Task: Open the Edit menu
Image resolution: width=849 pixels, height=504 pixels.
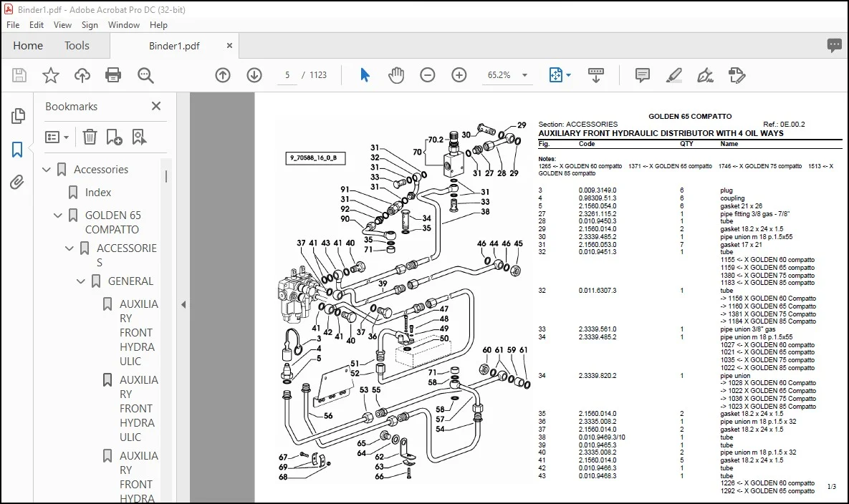Action: click(37, 25)
